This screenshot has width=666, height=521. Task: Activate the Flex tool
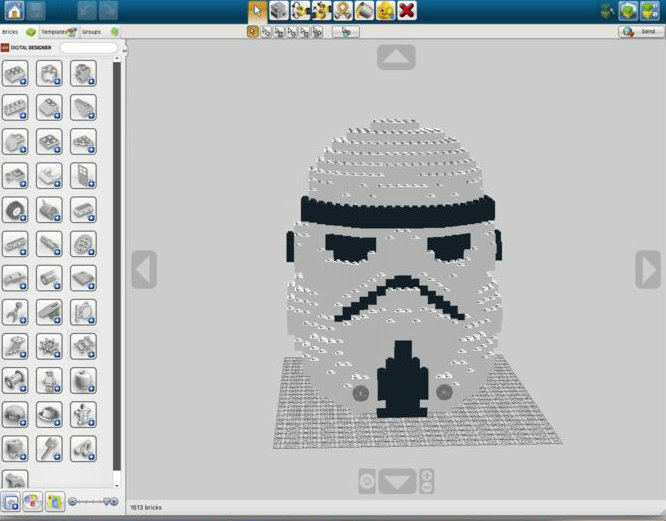[x=342, y=11]
